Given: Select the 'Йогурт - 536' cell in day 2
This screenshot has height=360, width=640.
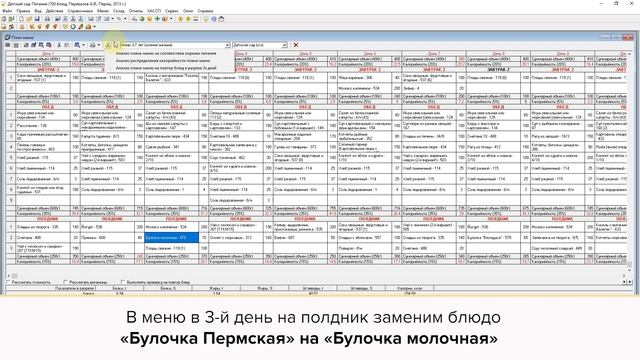Looking at the screenshot, I should (107, 227).
